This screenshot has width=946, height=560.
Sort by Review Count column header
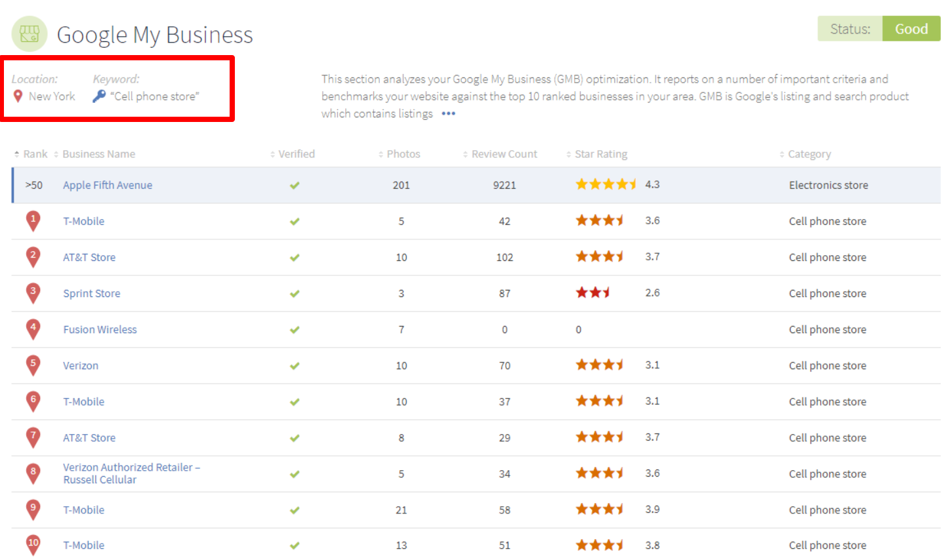pos(500,154)
